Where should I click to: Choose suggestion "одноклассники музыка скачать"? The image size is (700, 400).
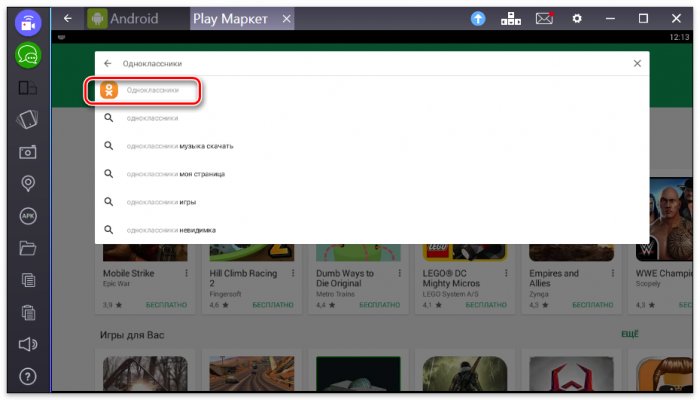180,146
